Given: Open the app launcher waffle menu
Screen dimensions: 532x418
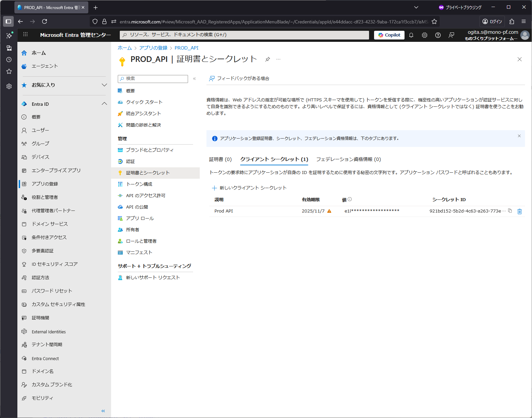Looking at the screenshot, I should coord(25,34).
